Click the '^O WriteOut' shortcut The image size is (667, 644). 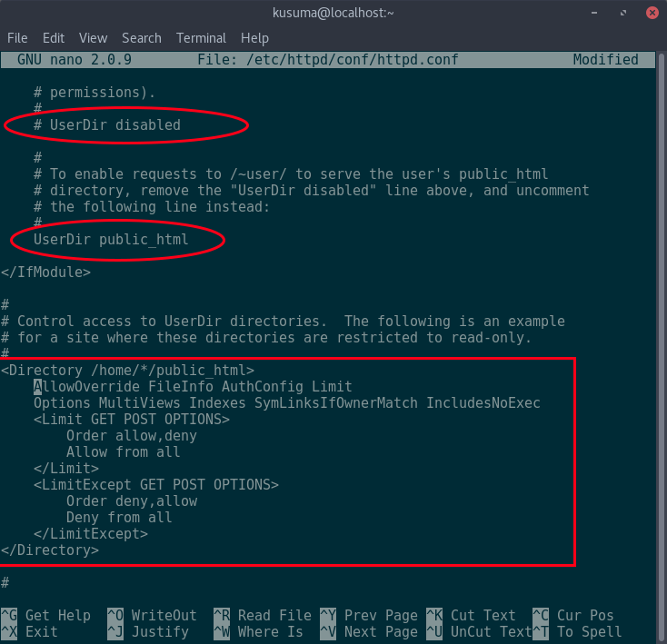pyautogui.click(x=153, y=616)
